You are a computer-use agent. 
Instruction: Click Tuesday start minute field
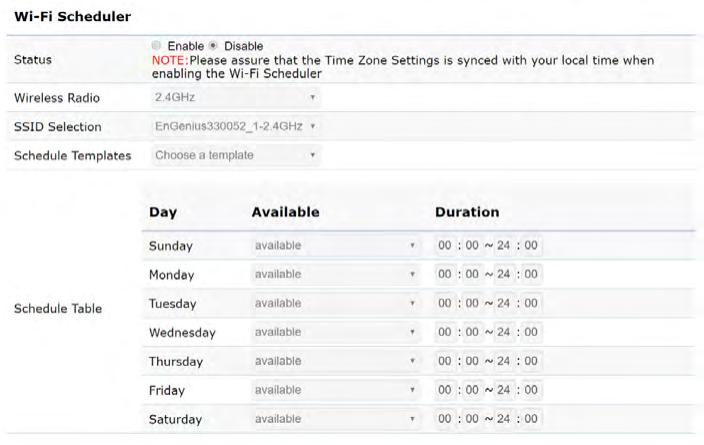(472, 303)
